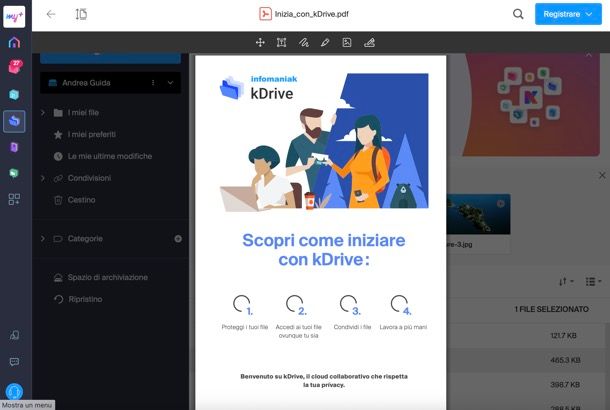Open the three-dot menu beside Andrea Guida
This screenshot has height=410, width=610.
coord(153,83)
